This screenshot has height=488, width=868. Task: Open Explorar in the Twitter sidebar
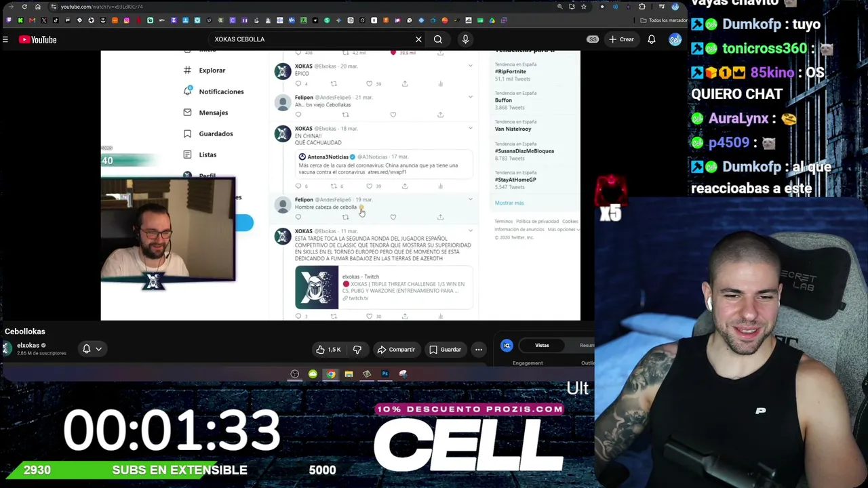(205, 70)
